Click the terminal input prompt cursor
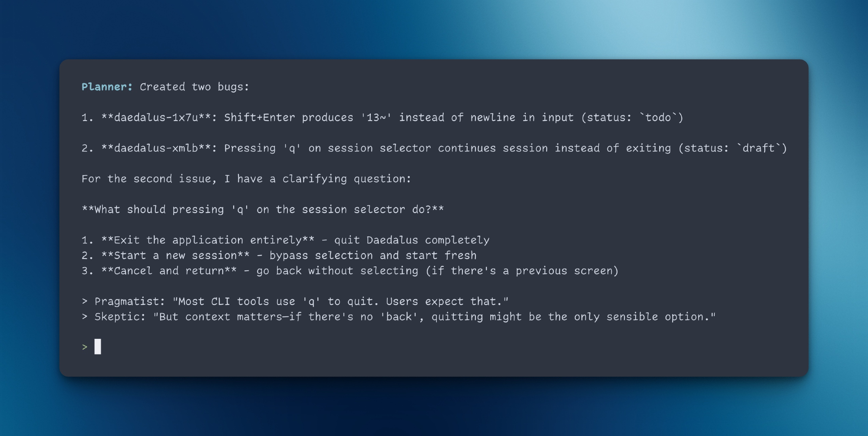This screenshot has width=868, height=436. (x=98, y=347)
